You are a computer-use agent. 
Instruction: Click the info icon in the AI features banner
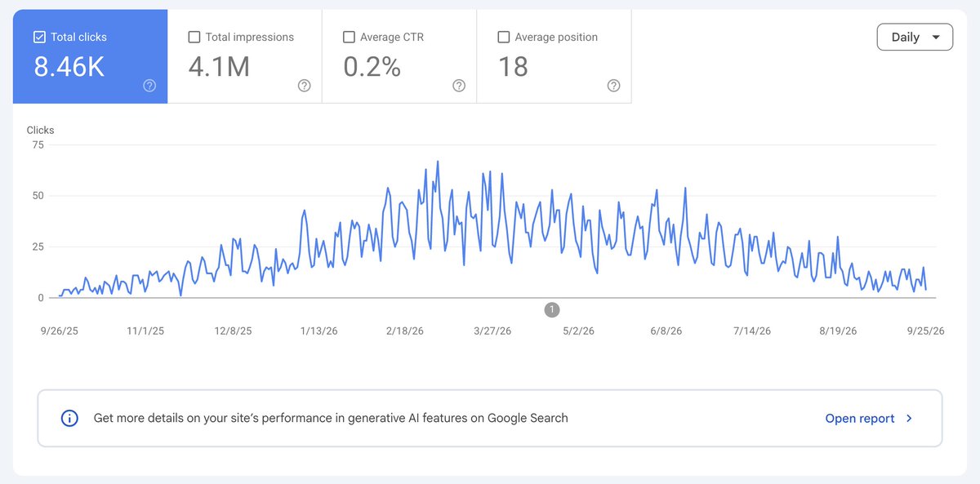pos(70,418)
